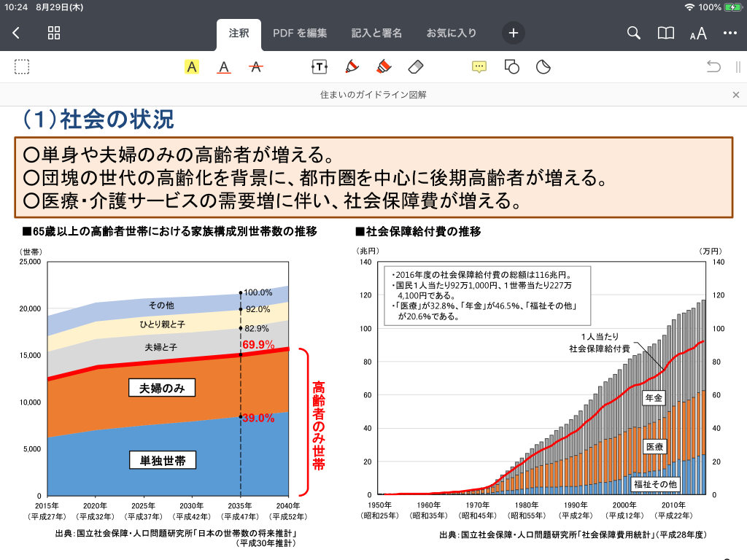Open the three-dot more options menu

729,33
